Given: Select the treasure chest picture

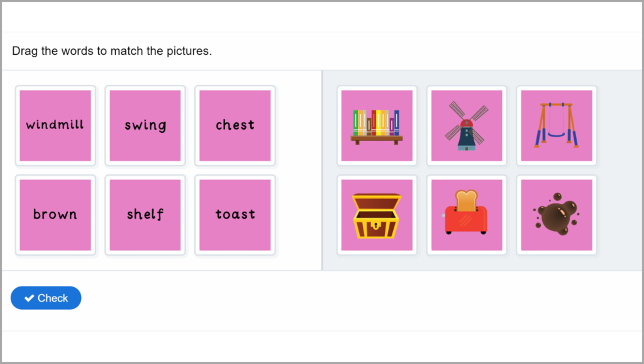Looking at the screenshot, I should [x=377, y=215].
